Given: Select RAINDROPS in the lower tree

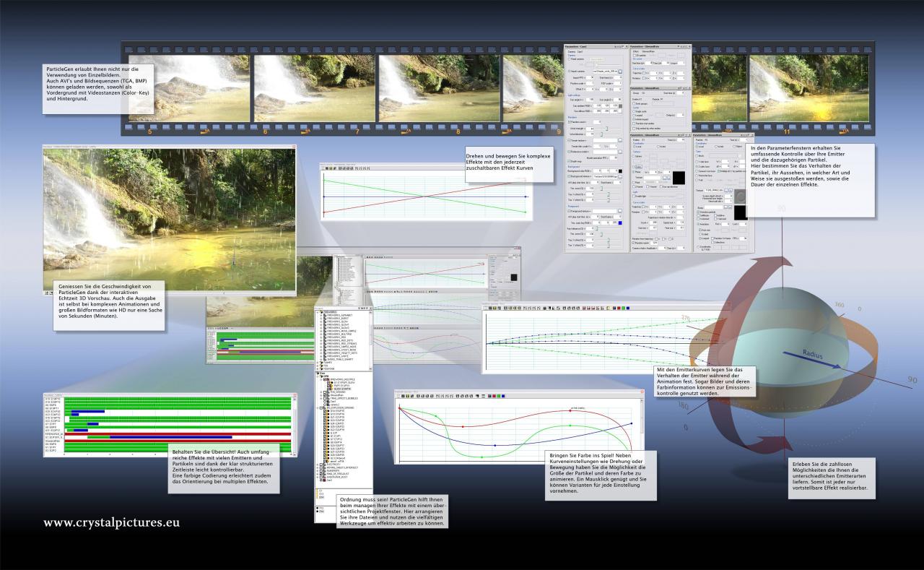Looking at the screenshot, I should click(x=333, y=470).
